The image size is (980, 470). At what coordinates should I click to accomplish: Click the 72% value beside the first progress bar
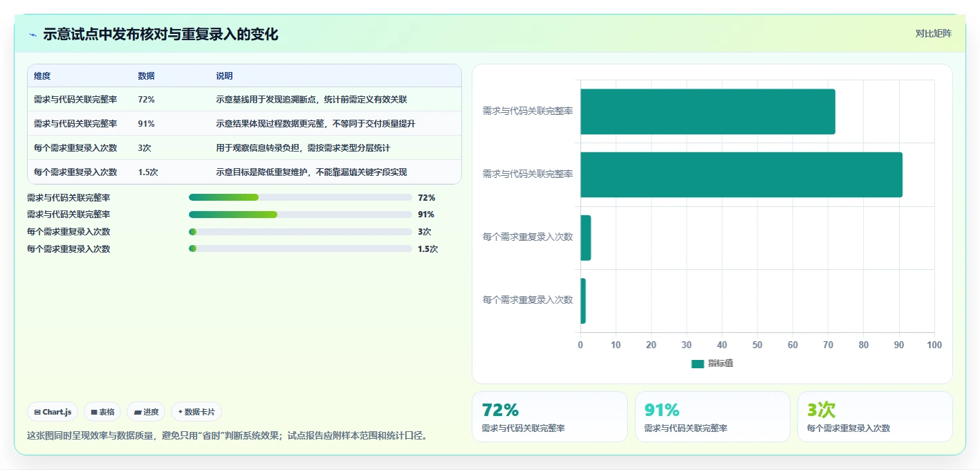click(427, 198)
